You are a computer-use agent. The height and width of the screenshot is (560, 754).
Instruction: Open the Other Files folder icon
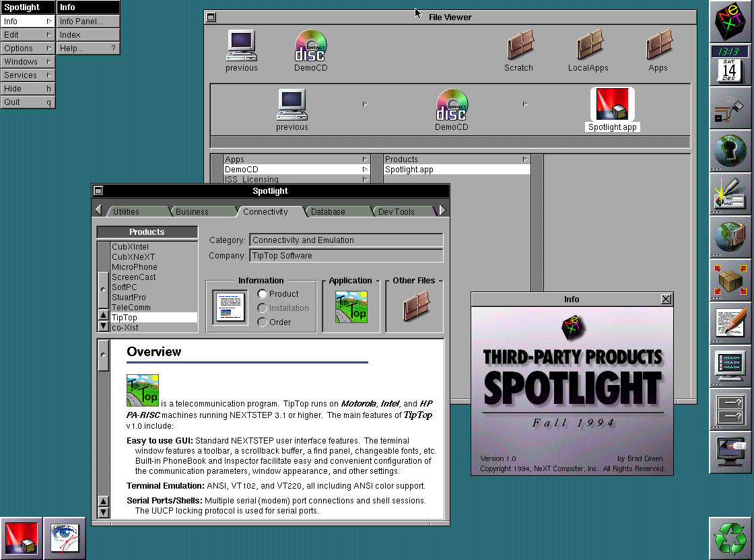pyautogui.click(x=417, y=307)
